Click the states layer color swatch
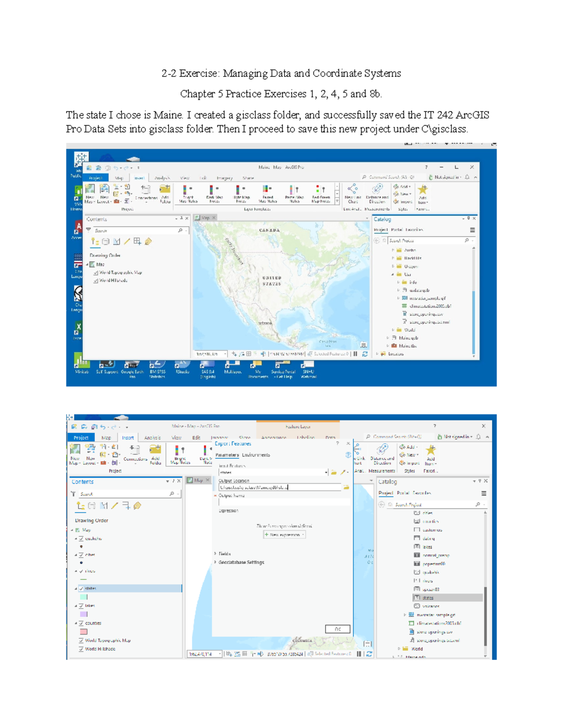This screenshot has height=728, width=563. tap(84, 596)
